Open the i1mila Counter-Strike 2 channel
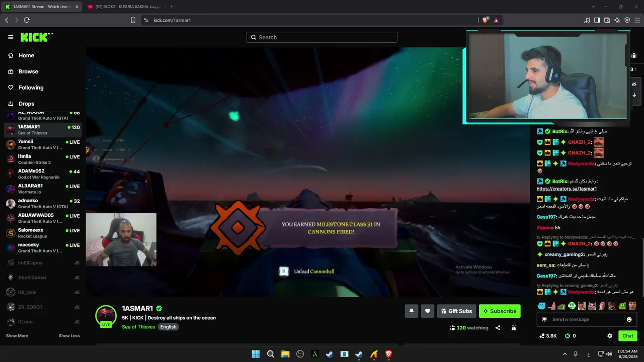Image resolution: width=644 pixels, height=362 pixels. point(43,159)
